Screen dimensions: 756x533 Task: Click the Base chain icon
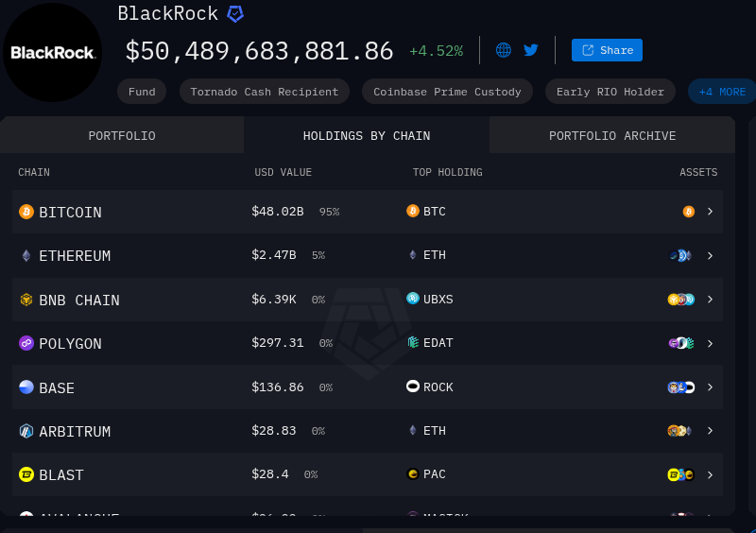tap(26, 387)
